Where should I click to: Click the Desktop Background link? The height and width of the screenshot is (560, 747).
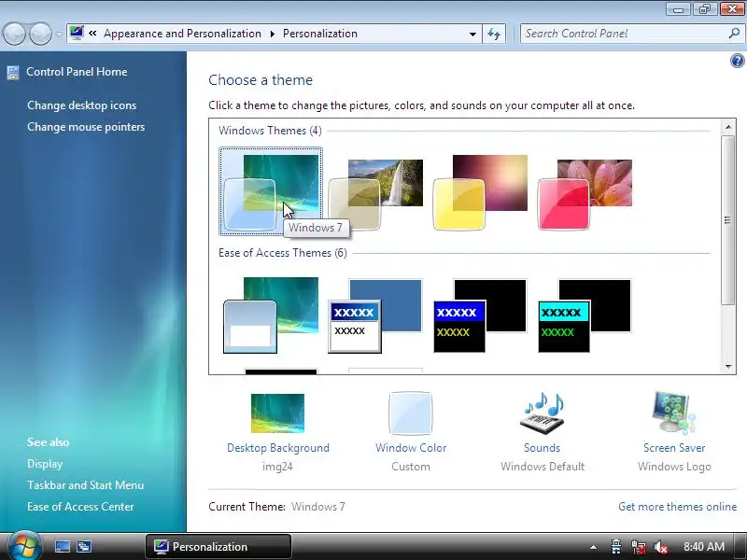pyautogui.click(x=278, y=448)
